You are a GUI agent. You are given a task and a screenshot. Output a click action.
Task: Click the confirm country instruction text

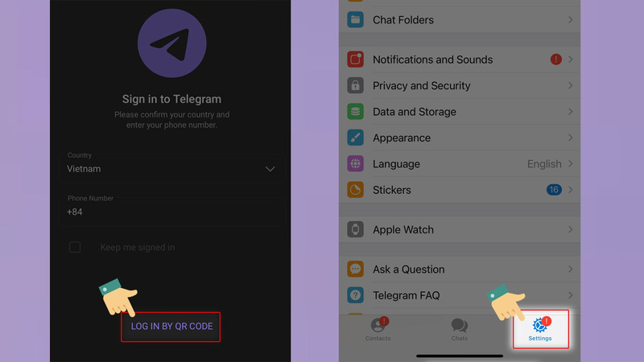pyautogui.click(x=171, y=120)
